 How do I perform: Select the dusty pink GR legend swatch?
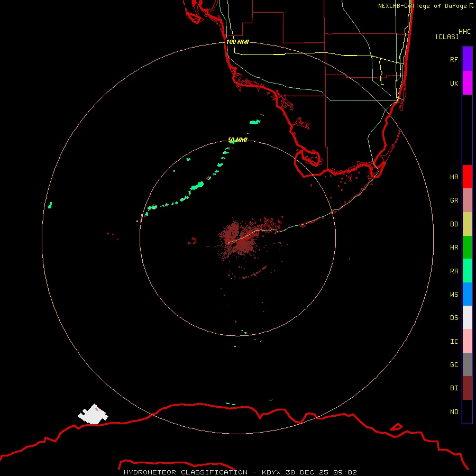pyautogui.click(x=467, y=200)
